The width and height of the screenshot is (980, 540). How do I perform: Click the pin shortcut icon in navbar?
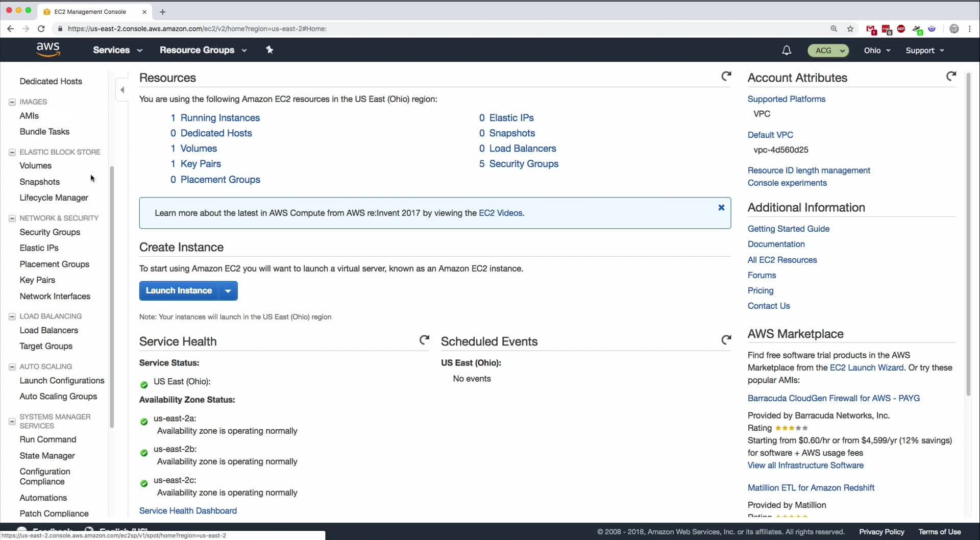coord(269,50)
